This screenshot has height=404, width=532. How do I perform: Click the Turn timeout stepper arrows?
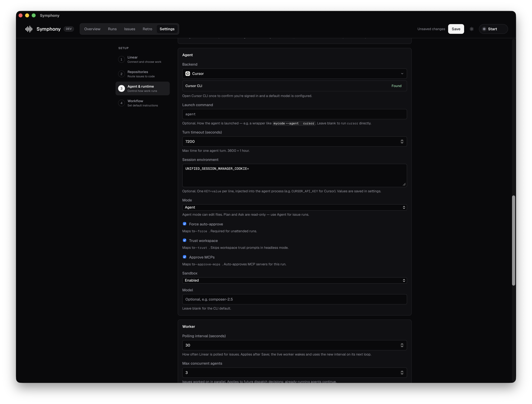pos(402,142)
